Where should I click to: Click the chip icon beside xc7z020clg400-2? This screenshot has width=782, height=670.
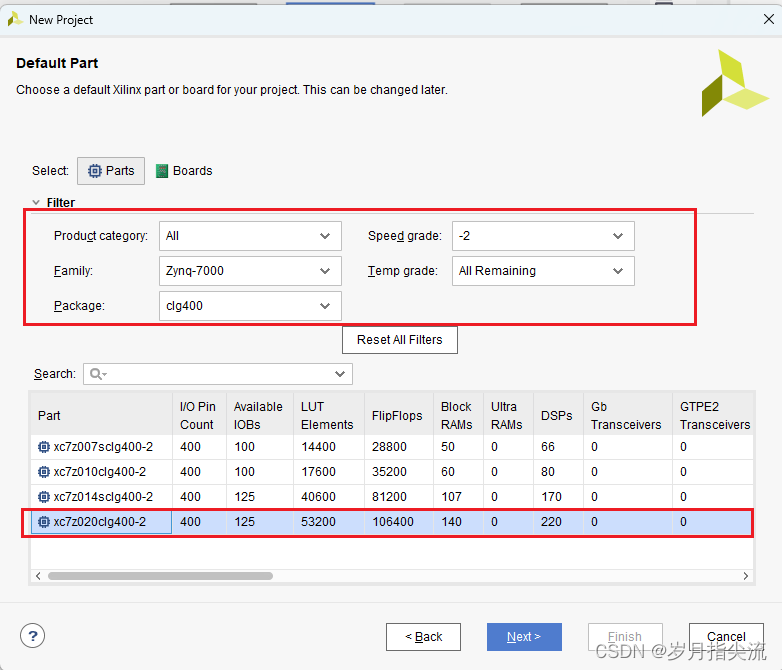point(44,522)
